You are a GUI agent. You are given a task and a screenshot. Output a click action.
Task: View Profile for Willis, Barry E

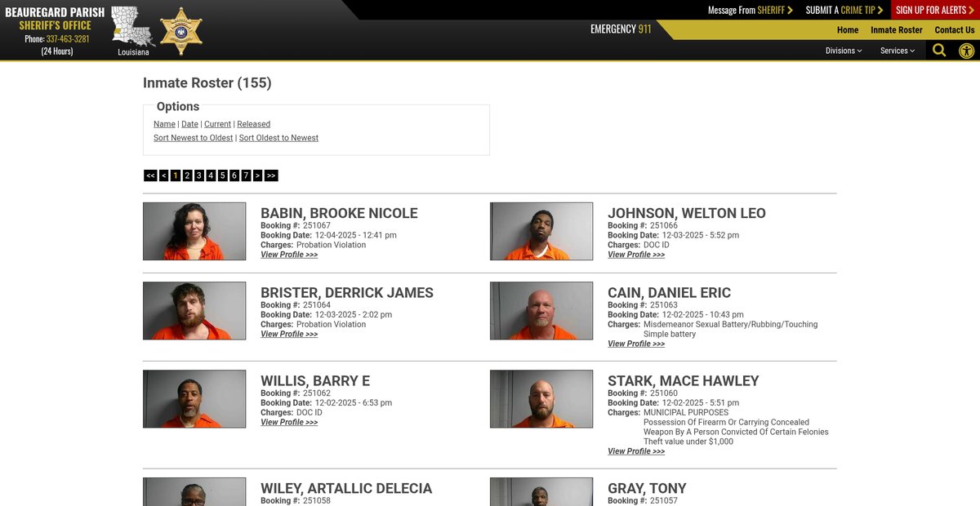coord(289,422)
